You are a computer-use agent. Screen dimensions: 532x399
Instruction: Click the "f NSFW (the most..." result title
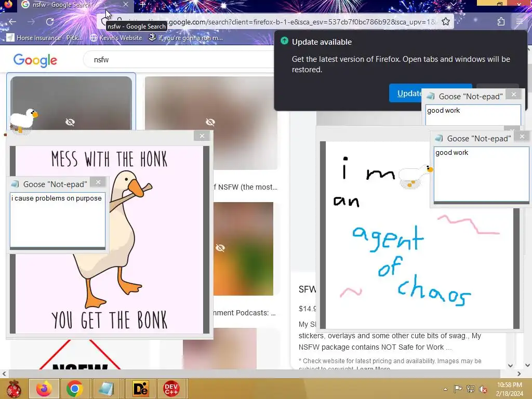click(246, 187)
